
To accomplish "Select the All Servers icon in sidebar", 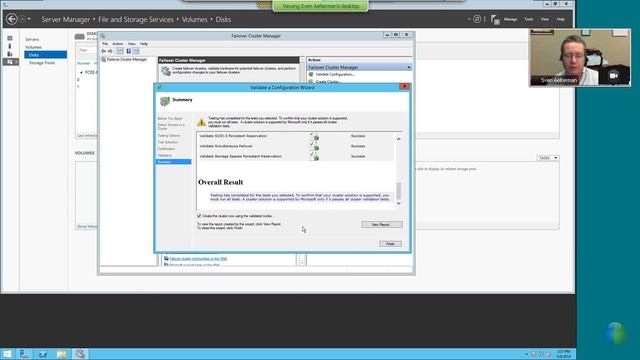I will (x=10, y=54).
